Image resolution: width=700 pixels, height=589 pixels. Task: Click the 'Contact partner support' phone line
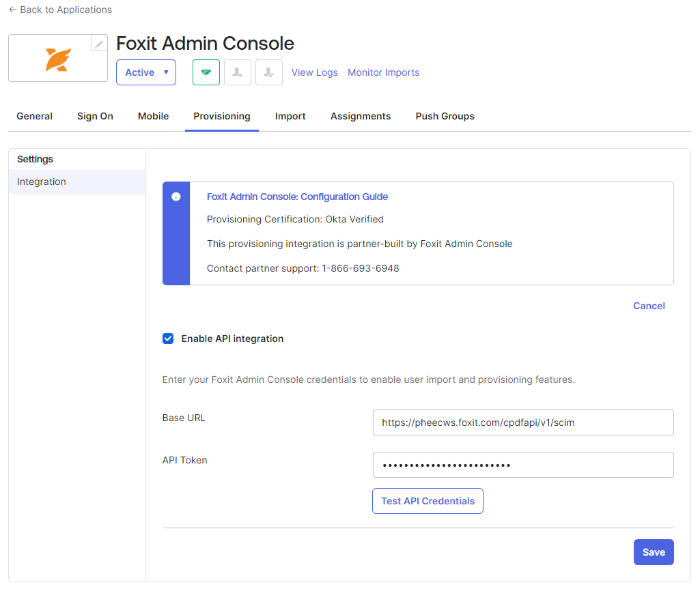[x=303, y=268]
